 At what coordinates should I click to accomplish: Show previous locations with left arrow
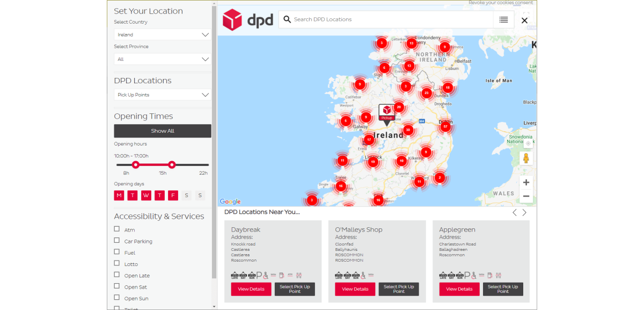tap(514, 212)
